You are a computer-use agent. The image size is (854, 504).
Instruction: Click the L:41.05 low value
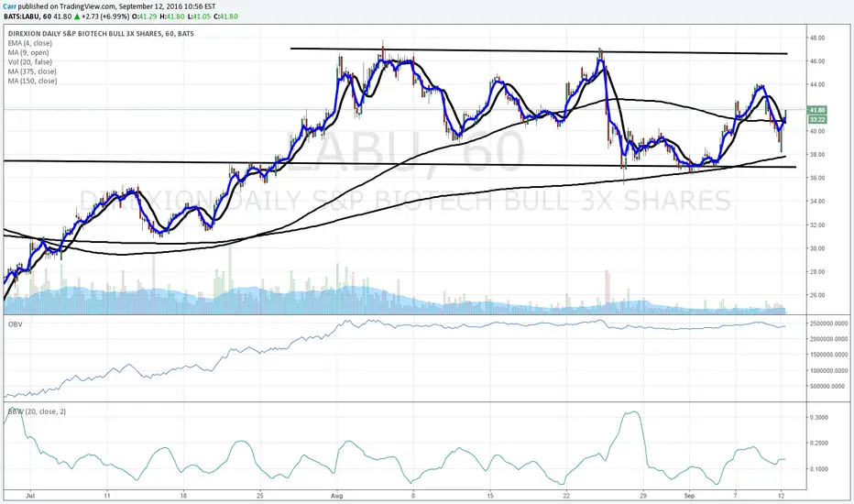(198, 16)
